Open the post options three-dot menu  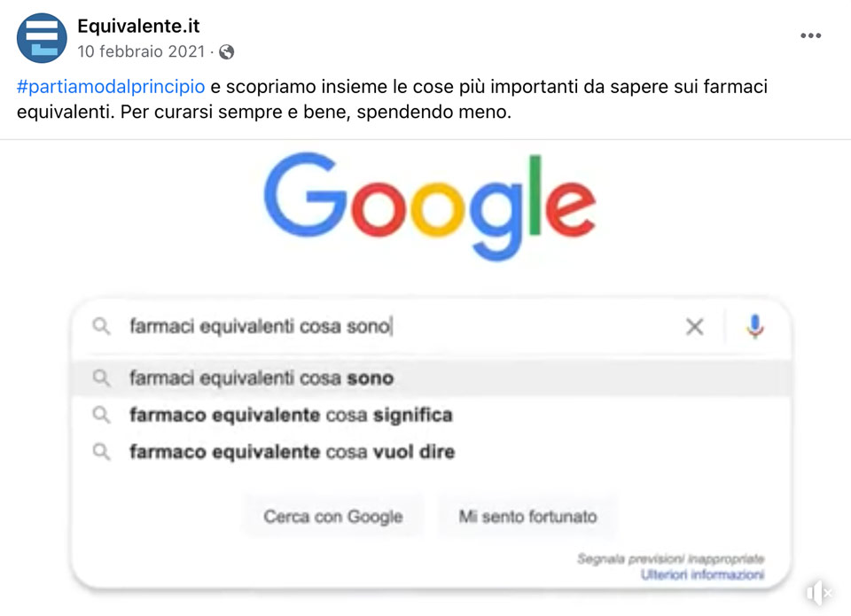click(x=810, y=35)
